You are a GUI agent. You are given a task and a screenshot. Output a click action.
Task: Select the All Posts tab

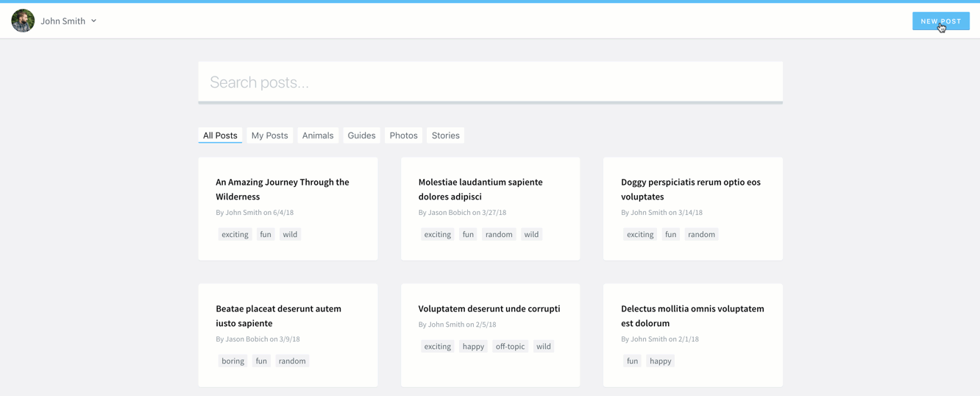point(220,135)
